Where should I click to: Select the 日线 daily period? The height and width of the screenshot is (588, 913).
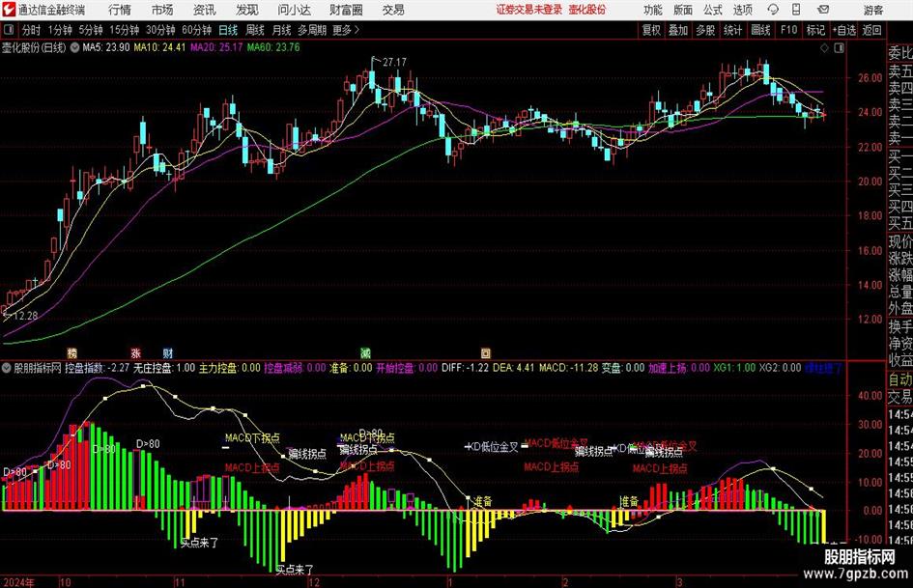(228, 30)
